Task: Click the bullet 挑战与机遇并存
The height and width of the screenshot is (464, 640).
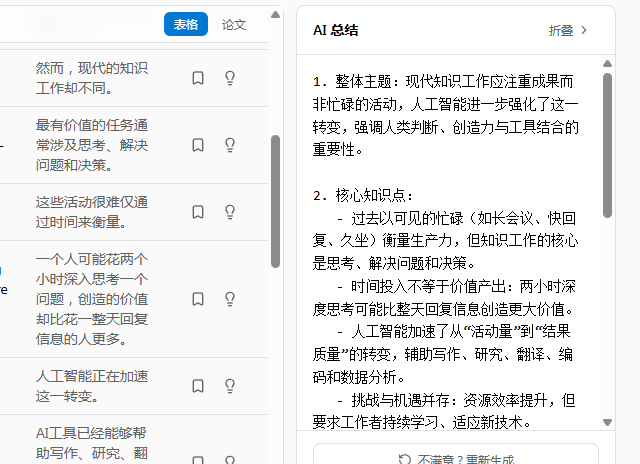Action: (444, 411)
